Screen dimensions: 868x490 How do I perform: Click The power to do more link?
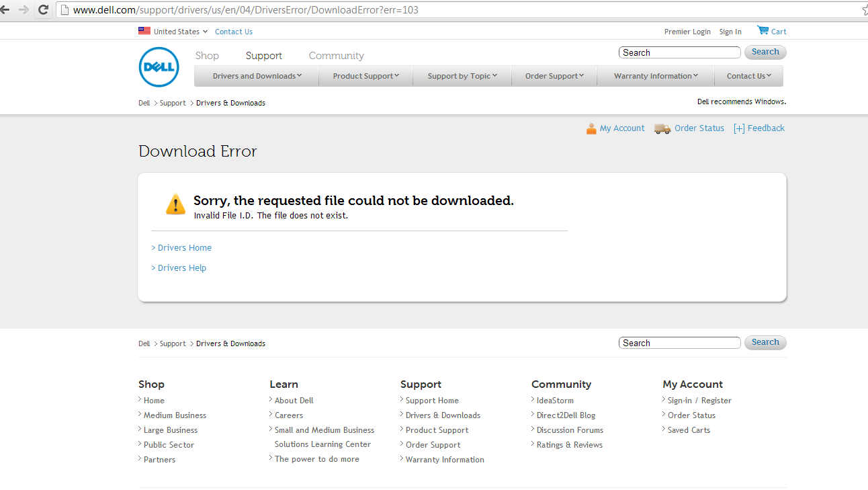(x=316, y=459)
